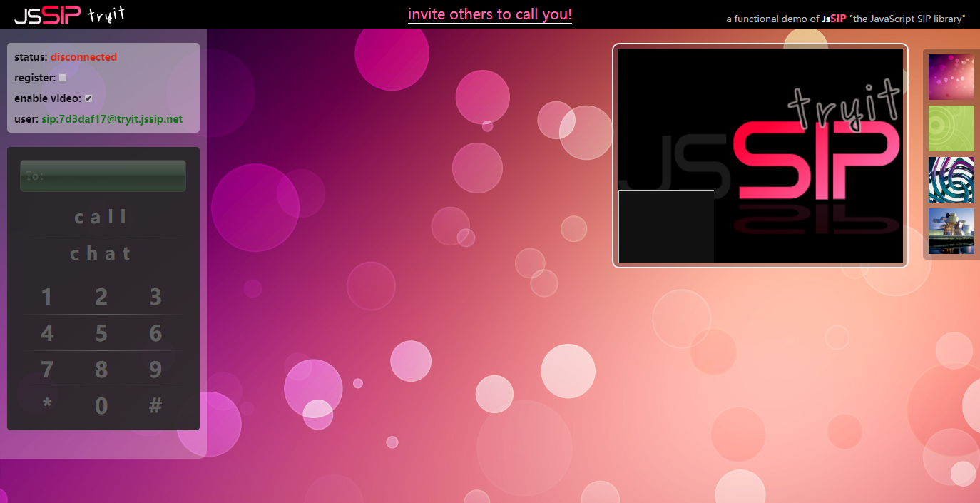Open chat with the chat button
This screenshot has width=980, height=503.
pyautogui.click(x=101, y=253)
